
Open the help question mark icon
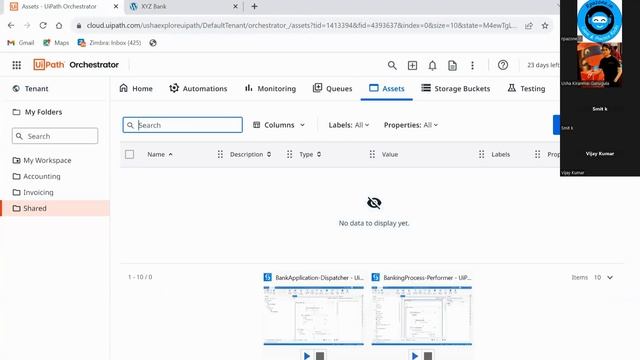(x=503, y=65)
